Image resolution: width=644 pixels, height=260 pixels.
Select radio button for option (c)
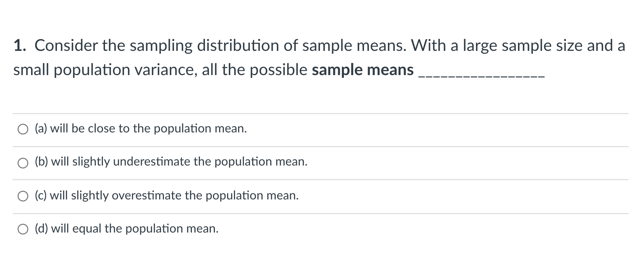point(23,196)
